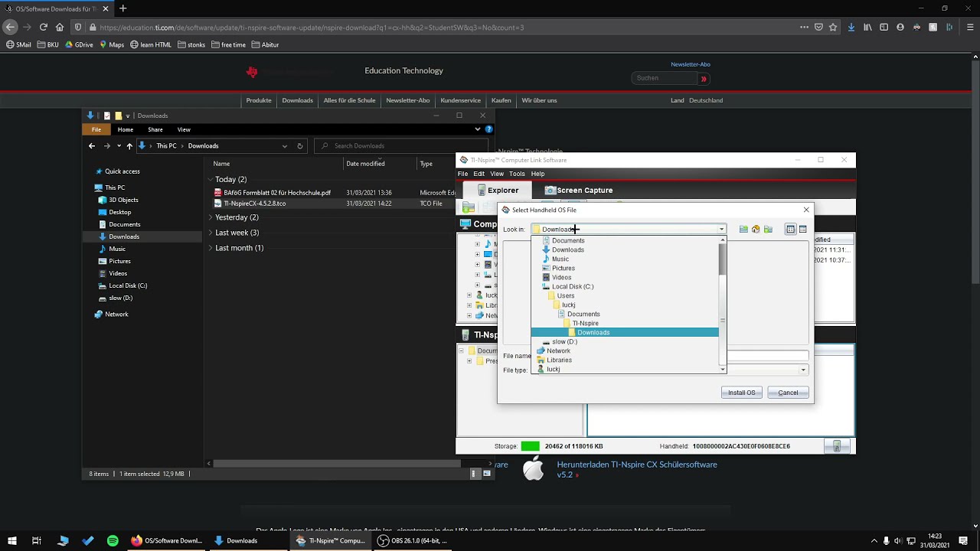This screenshot has width=980, height=551.
Task: Click the green storage usage bar
Action: coord(530,446)
